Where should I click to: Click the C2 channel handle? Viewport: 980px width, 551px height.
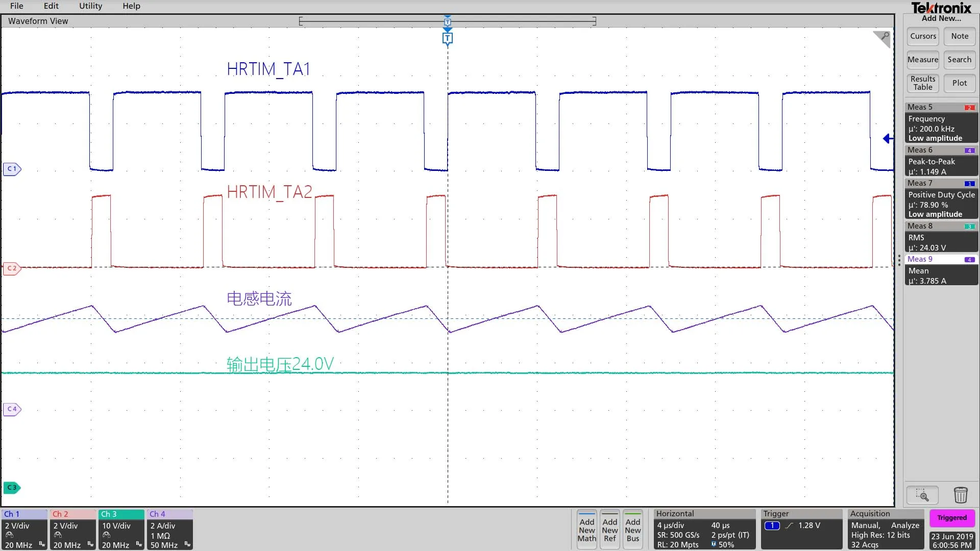coord(12,268)
